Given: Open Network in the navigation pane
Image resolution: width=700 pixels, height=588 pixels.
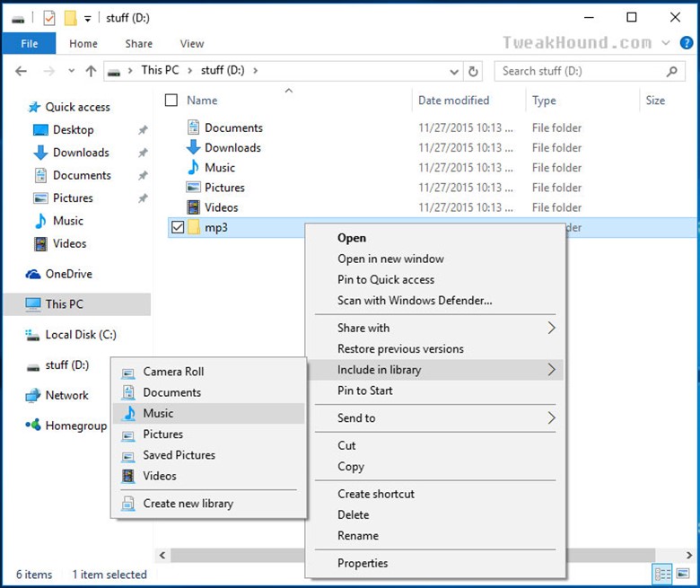Looking at the screenshot, I should pos(66,395).
